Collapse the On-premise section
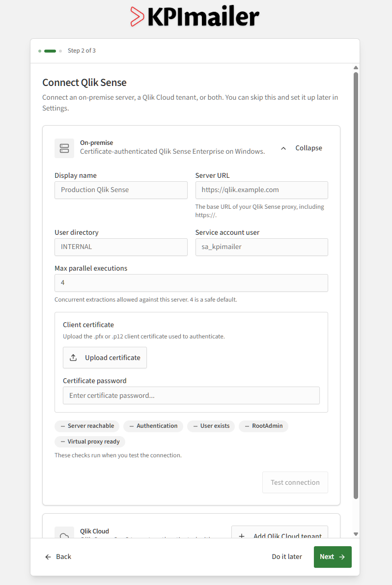Viewport: 392px width, 585px height. click(x=301, y=148)
